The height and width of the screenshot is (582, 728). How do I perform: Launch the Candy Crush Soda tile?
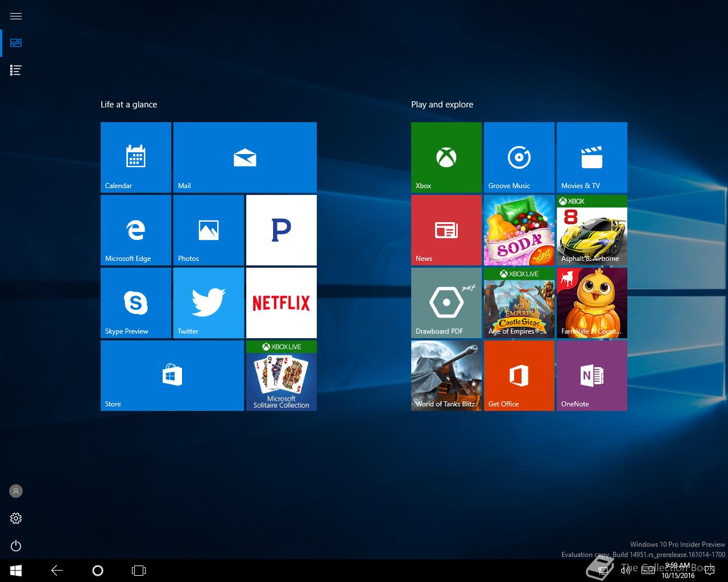pyautogui.click(x=519, y=230)
